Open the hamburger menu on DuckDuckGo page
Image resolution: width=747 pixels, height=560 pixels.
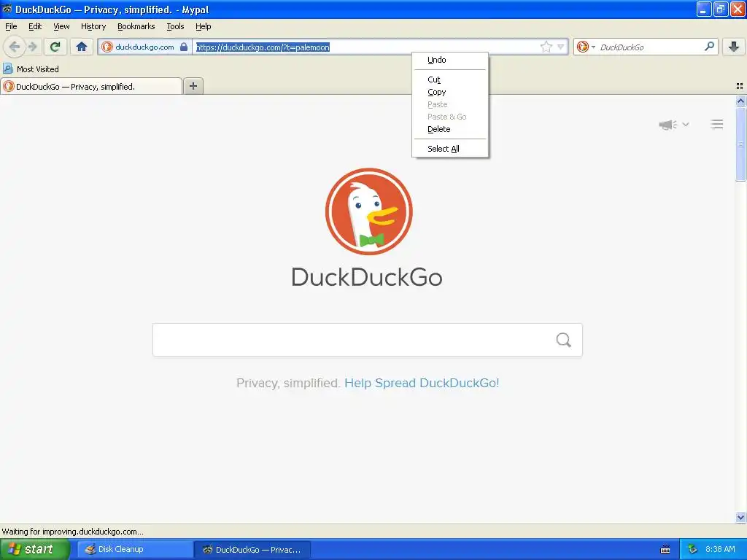(716, 124)
